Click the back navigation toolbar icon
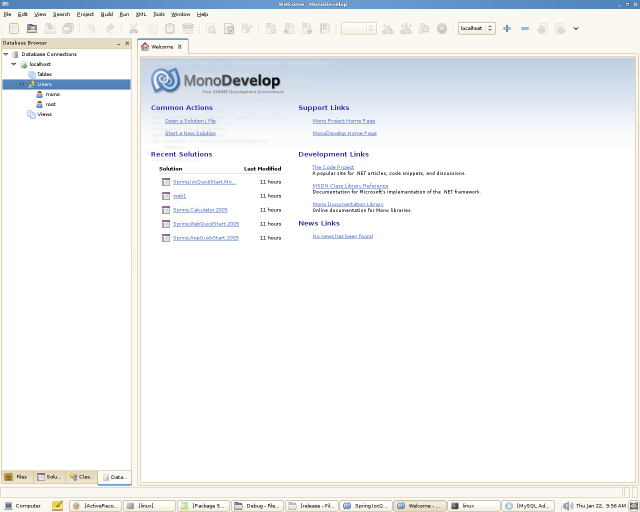640x512 pixels. coord(542,28)
